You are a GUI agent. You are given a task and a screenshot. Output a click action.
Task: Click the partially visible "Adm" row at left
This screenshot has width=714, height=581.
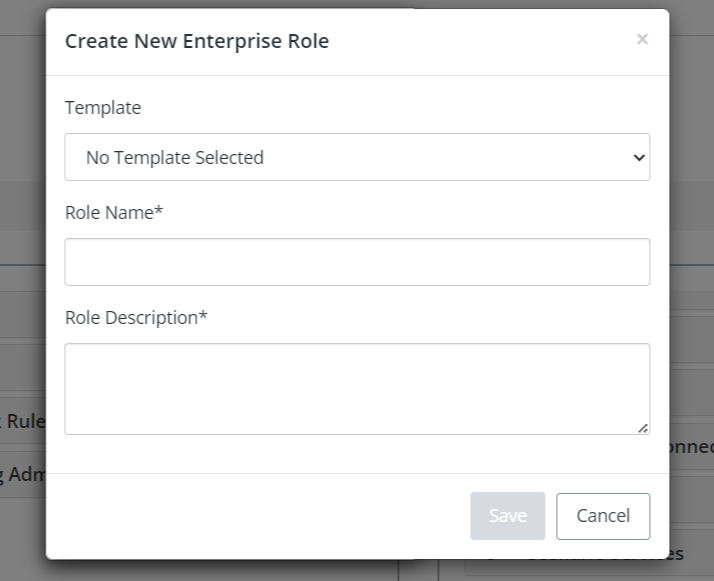pyautogui.click(x=22, y=474)
